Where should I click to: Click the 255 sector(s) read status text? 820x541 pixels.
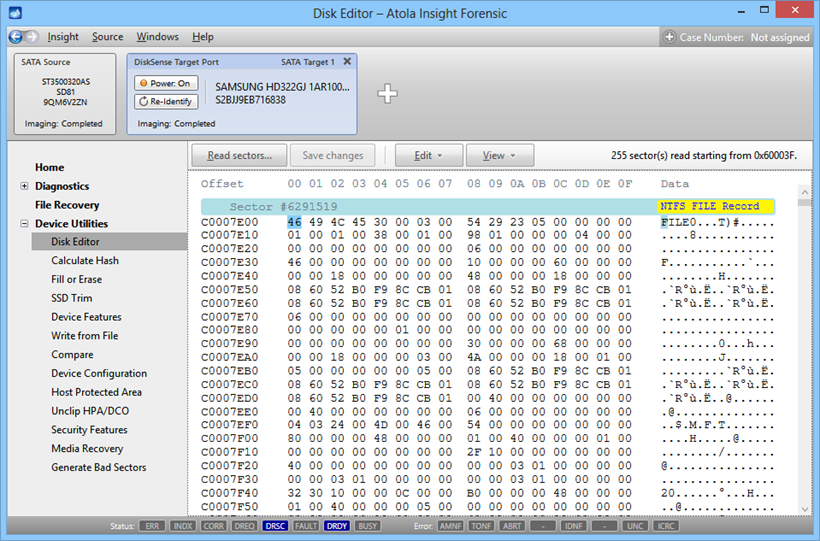tap(704, 155)
